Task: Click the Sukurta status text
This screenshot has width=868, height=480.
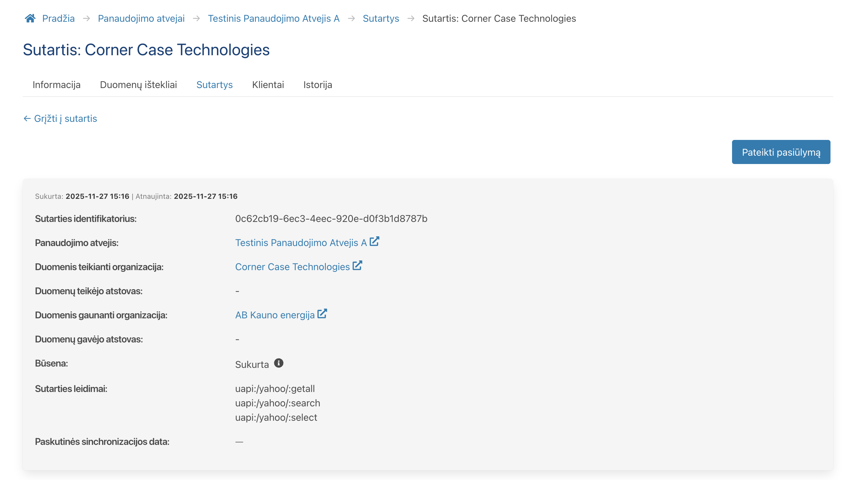Action: point(252,365)
